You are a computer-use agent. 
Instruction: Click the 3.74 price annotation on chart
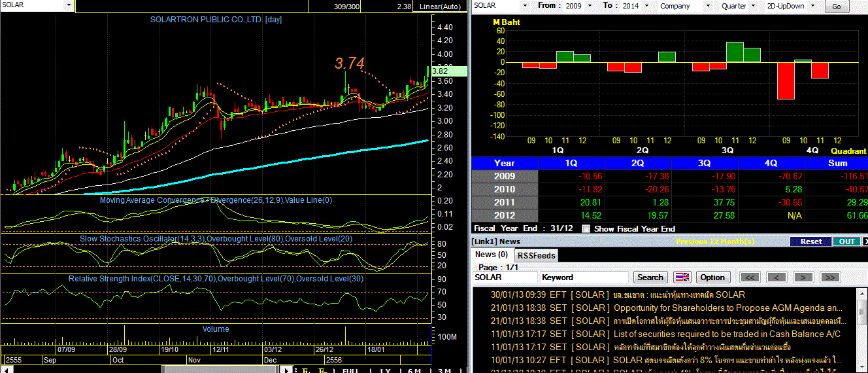(350, 63)
